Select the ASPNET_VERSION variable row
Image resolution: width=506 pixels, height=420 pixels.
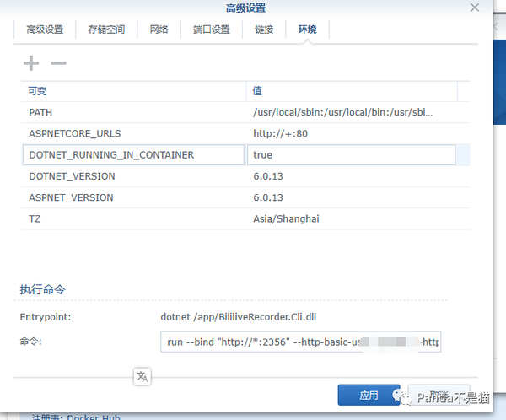click(x=245, y=197)
